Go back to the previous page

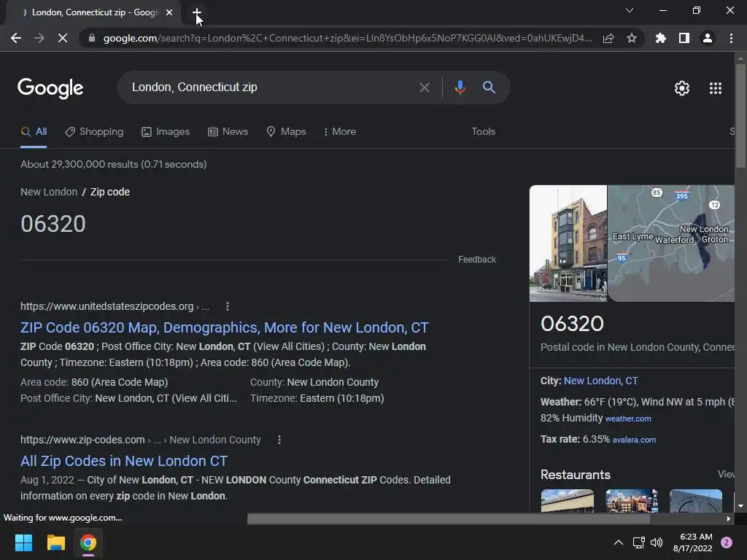click(16, 38)
